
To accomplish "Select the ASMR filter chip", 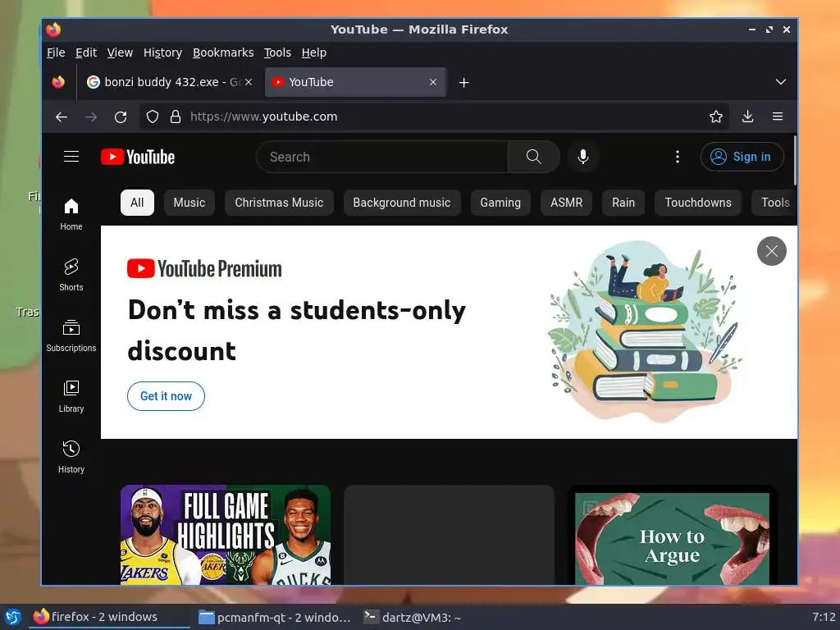I will tap(566, 203).
